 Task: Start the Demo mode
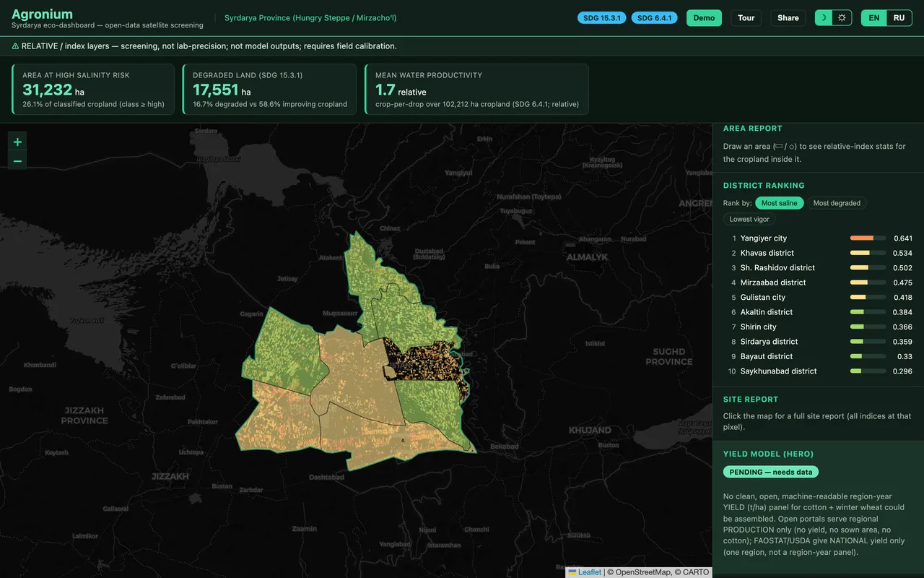tap(704, 18)
